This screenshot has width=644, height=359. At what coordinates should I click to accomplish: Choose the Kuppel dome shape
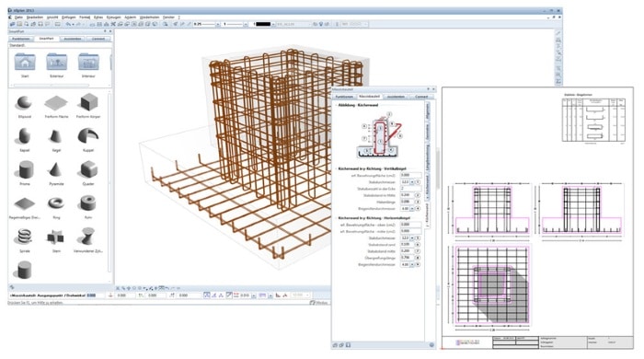(88, 136)
